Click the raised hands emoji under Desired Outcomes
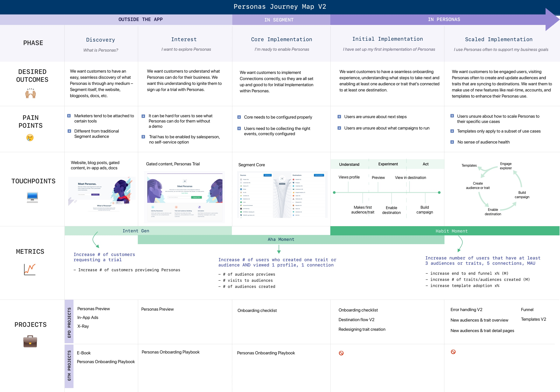This screenshot has height=392, width=560. pos(30,93)
